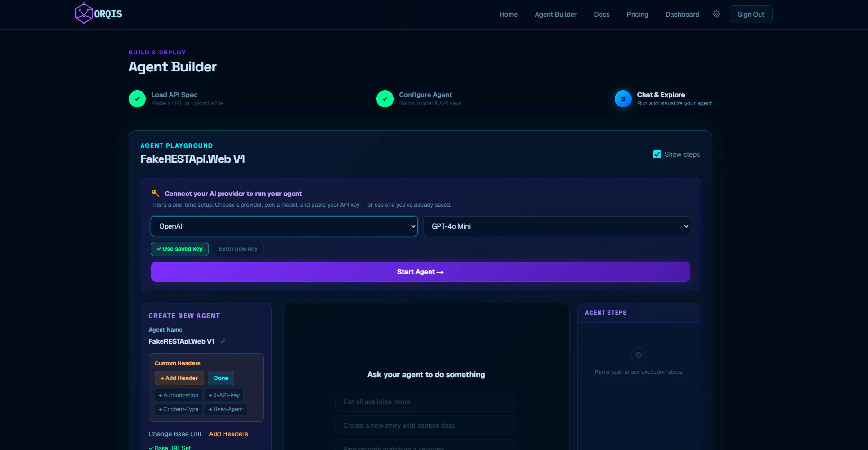
Task: Open settings via gear icon
Action: tap(716, 14)
